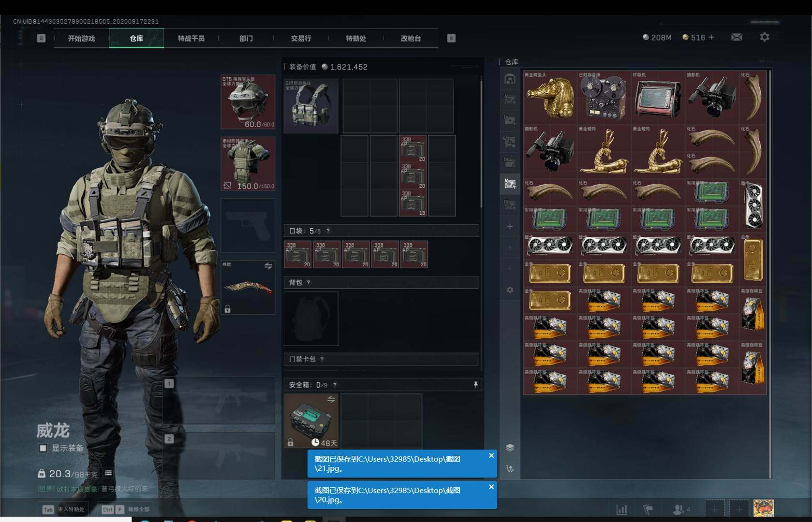This screenshot has width=812, height=522.
Task: Open the statistics bar chart icon
Action: click(621, 509)
